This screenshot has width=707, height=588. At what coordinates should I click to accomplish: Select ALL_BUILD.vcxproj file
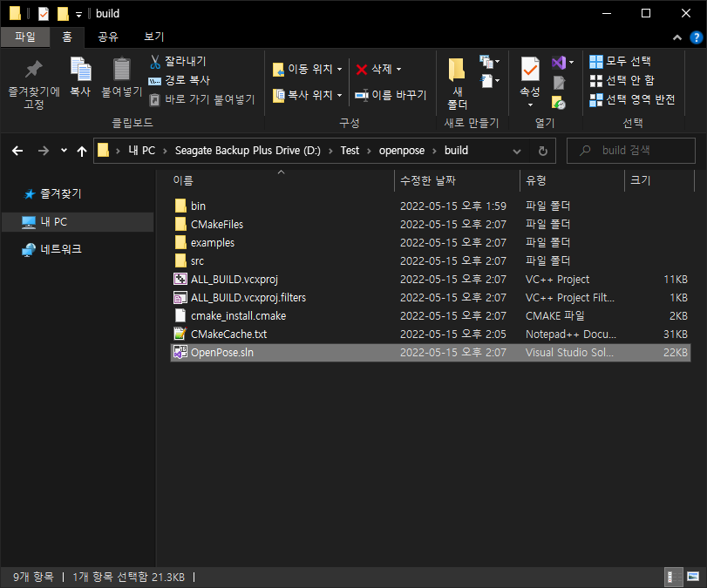click(431, 280)
